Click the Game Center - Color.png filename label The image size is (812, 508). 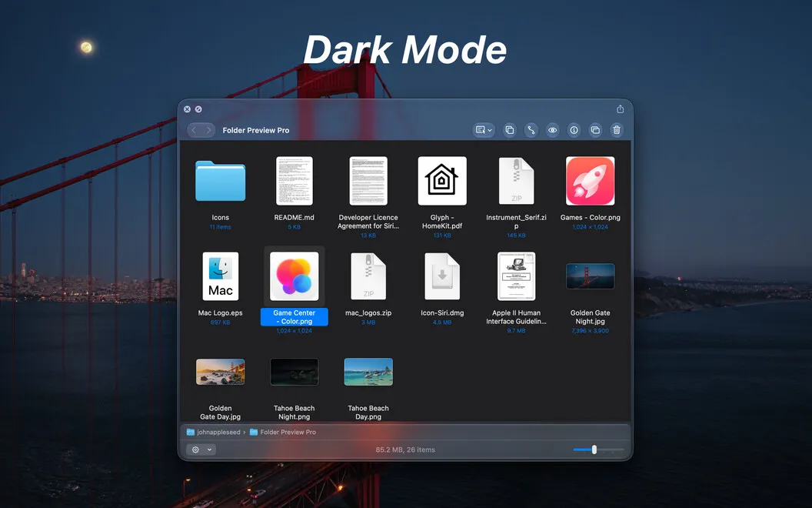295,316
